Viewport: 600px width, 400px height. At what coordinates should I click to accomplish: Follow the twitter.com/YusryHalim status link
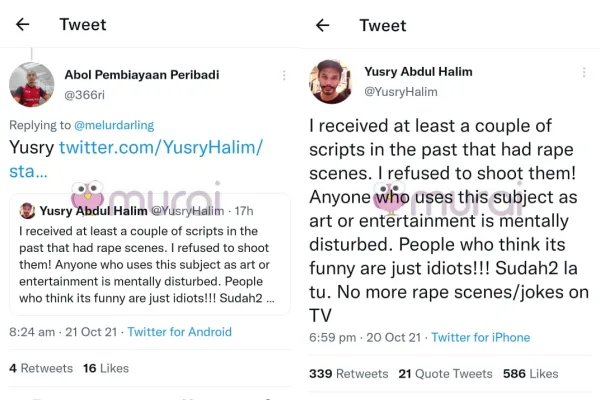(160, 159)
